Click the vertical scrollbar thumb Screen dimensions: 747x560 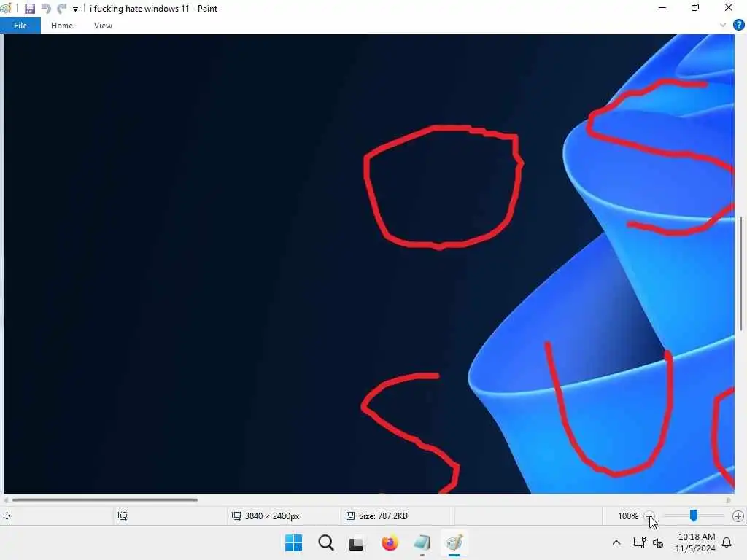pyautogui.click(x=741, y=274)
